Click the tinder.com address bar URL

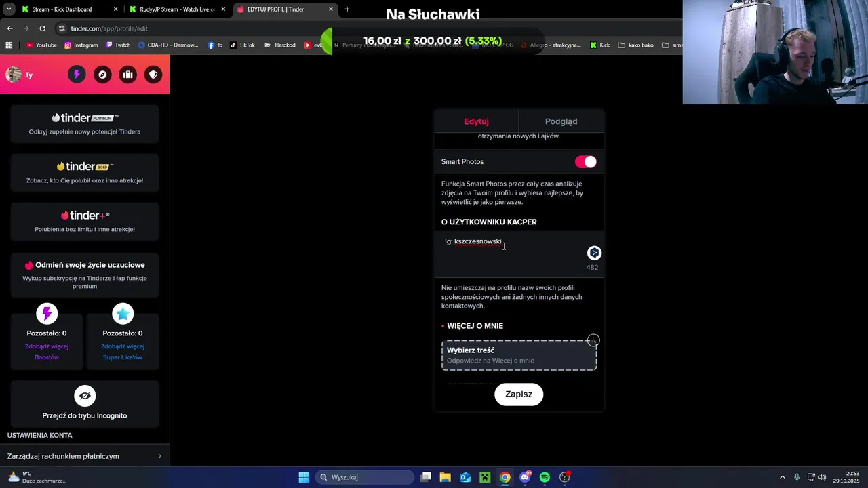pyautogui.click(x=109, y=28)
